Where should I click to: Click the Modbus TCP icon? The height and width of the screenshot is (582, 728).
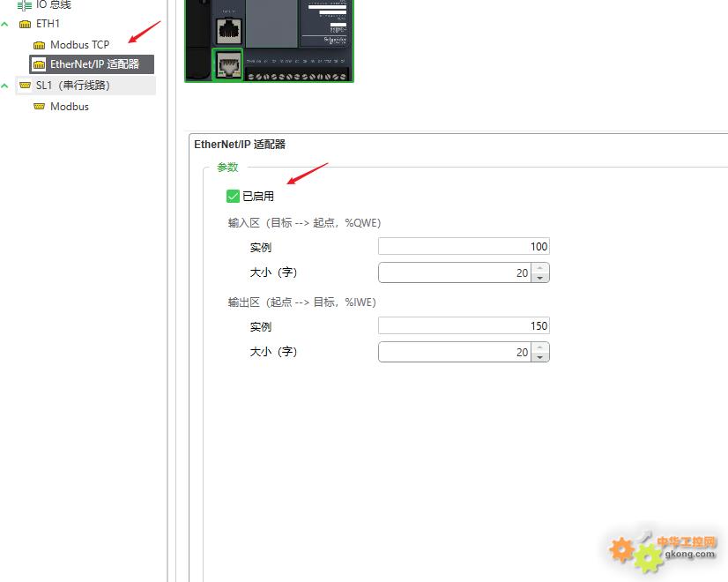click(x=39, y=45)
